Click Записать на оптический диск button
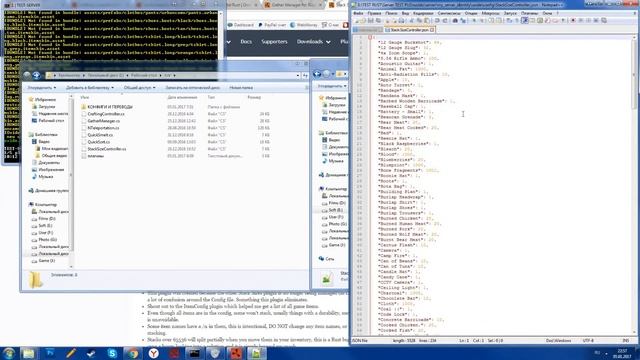The width and height of the screenshot is (640, 360). click(192, 88)
